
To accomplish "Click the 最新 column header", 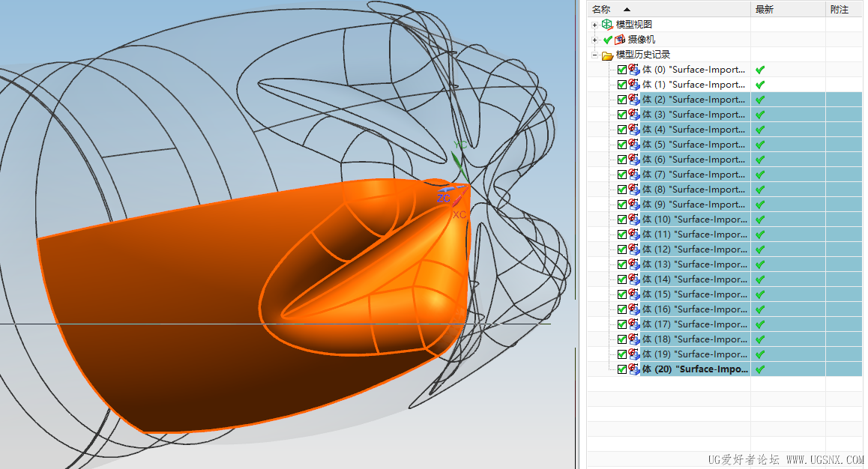I will tap(765, 9).
